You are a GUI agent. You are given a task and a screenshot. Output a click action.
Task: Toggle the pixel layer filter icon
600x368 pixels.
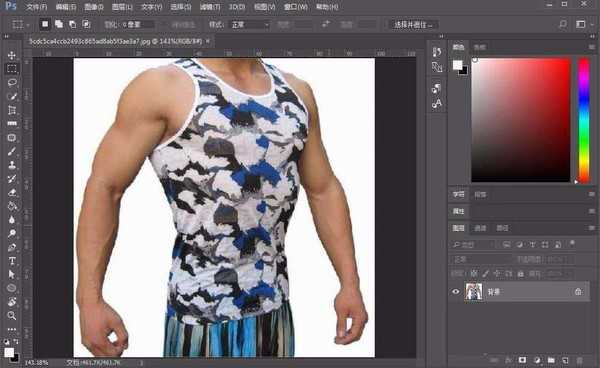(507, 244)
